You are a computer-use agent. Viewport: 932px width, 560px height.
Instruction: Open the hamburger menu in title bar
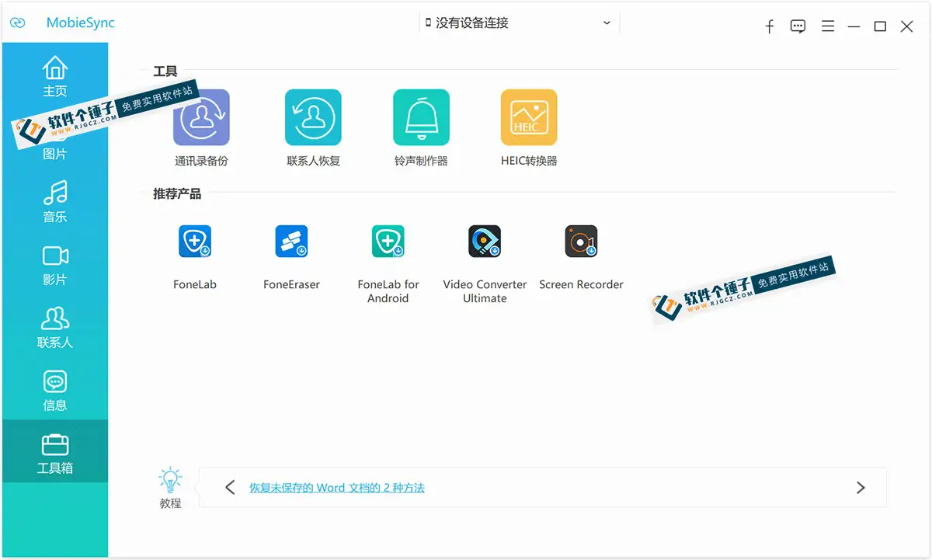coord(828,26)
